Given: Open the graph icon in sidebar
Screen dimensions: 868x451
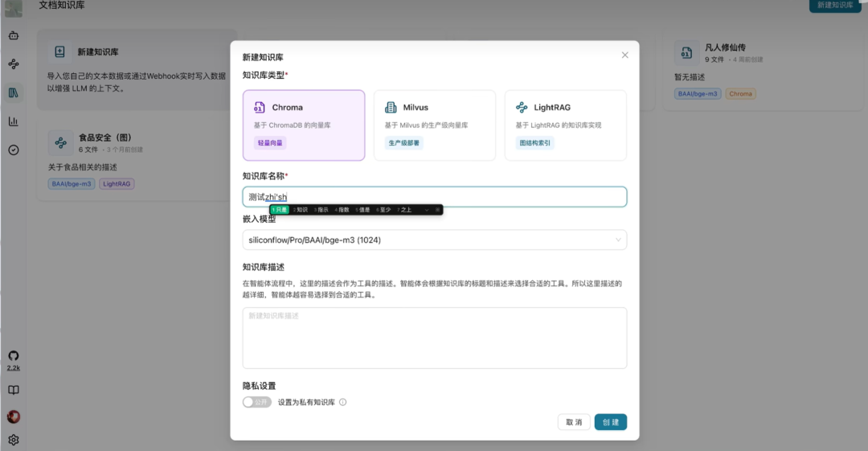Looking at the screenshot, I should pyautogui.click(x=14, y=64).
